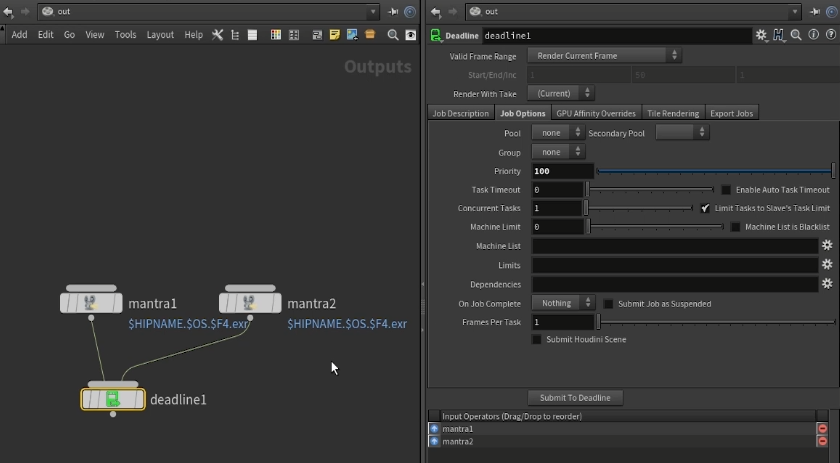Viewport: 840px width, 463px height.
Task: Switch network editor to tree view
Action: [235, 35]
